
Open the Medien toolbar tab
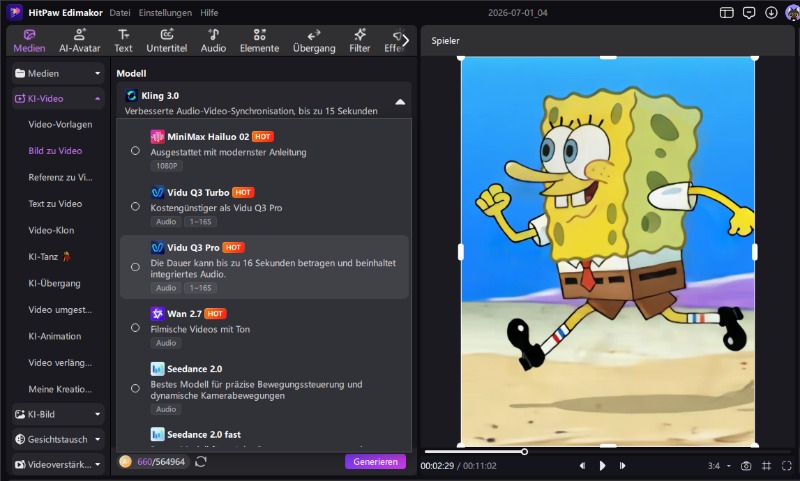[29, 41]
